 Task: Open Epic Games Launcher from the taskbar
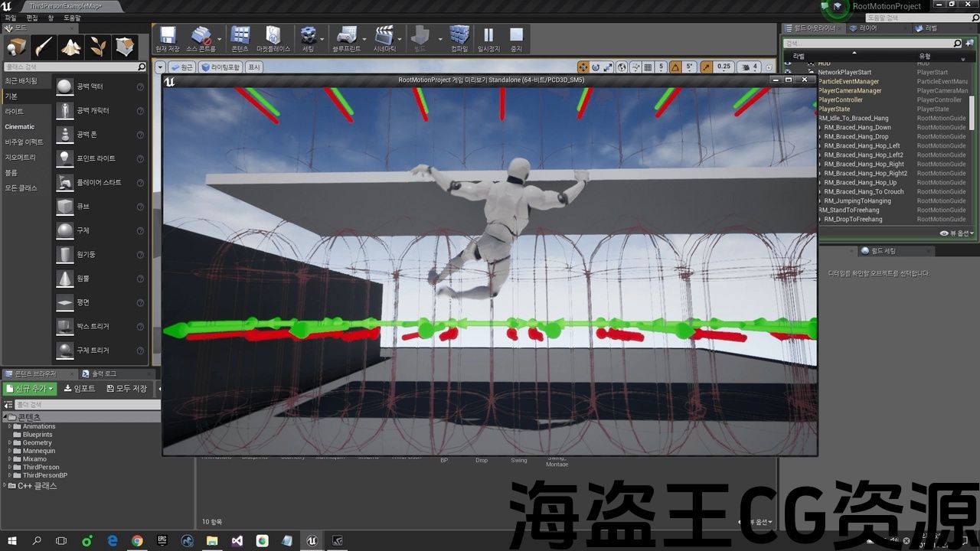tap(162, 540)
